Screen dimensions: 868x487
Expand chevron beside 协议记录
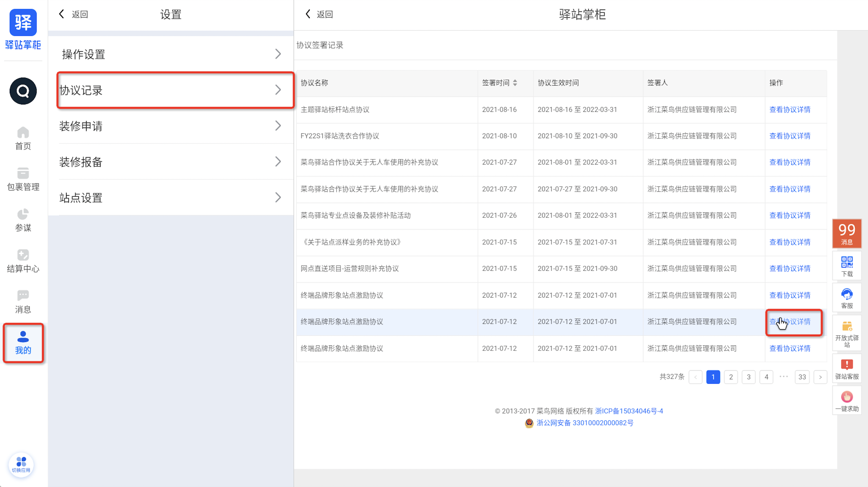278,90
